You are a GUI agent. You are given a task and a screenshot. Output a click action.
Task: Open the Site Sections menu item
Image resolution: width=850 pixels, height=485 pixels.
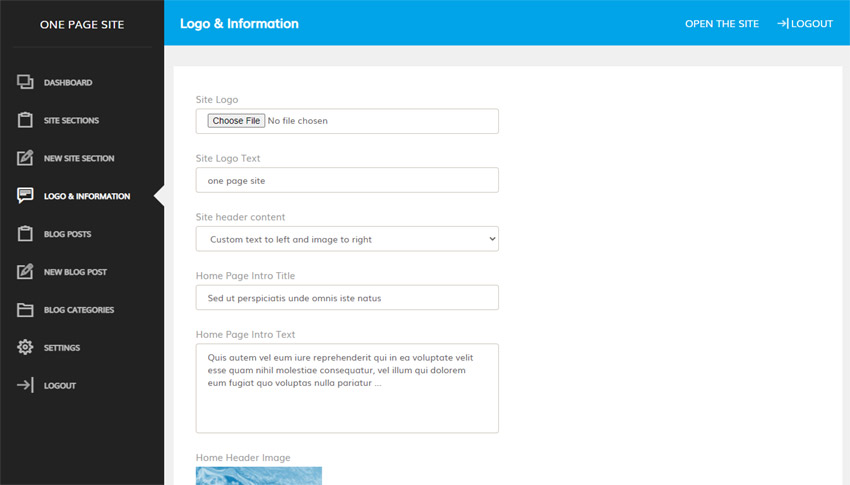click(x=71, y=121)
